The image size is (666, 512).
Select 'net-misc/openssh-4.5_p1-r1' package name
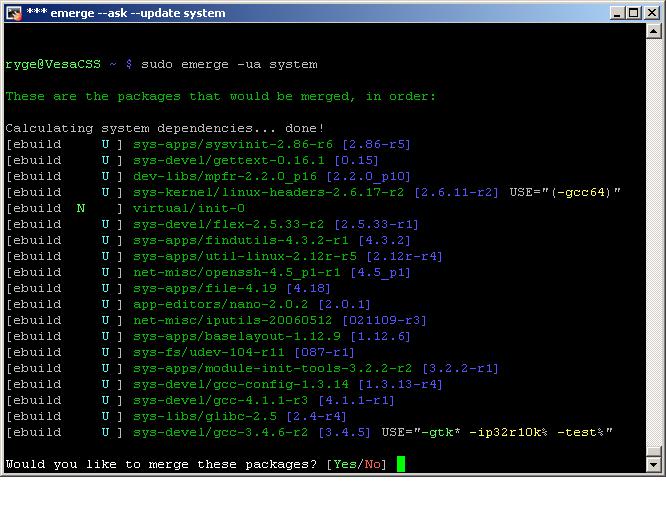237,272
